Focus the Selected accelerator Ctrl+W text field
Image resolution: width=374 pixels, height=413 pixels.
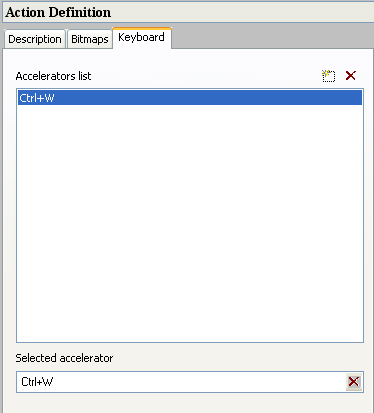pyautogui.click(x=182, y=382)
